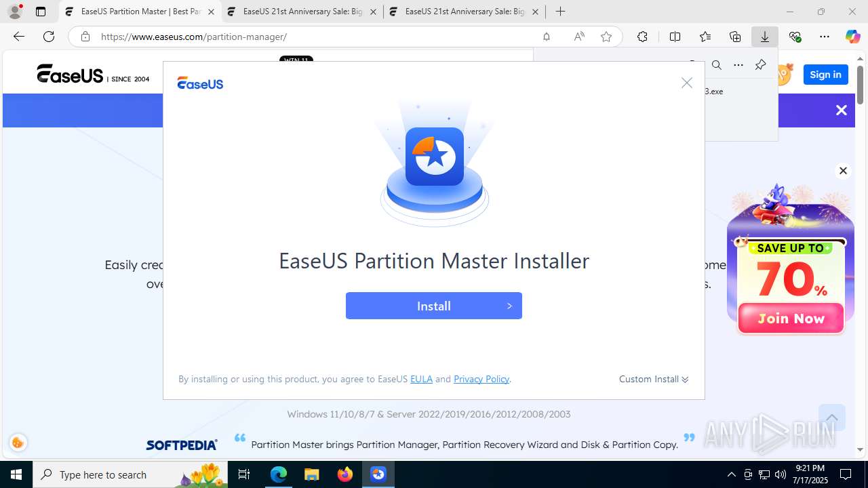868x488 pixels.
Task: Toggle Split screen in Edge
Action: pos(675,37)
